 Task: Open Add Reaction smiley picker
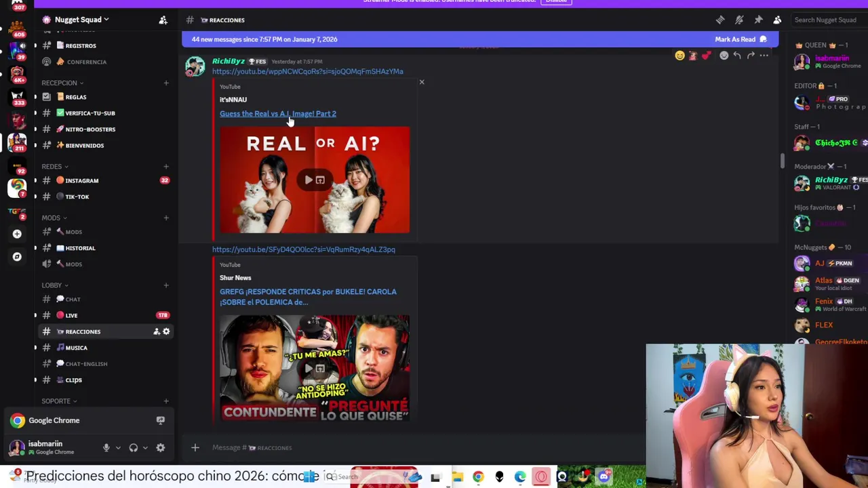724,56
